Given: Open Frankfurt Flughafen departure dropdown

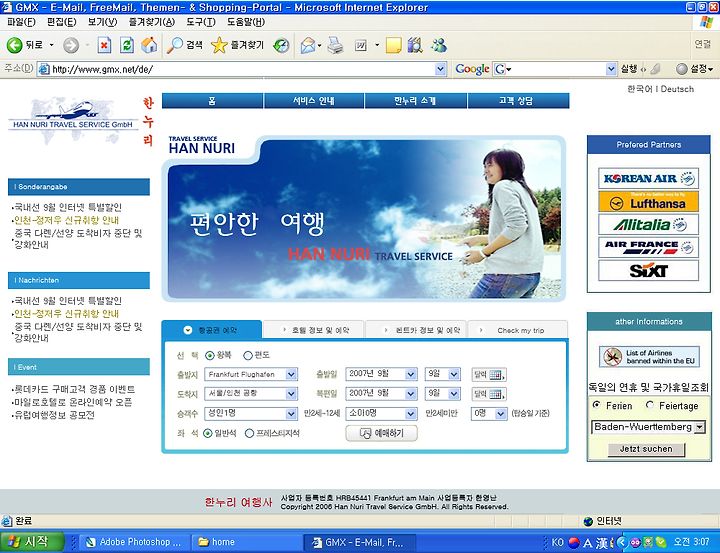Looking at the screenshot, I should pos(251,375).
